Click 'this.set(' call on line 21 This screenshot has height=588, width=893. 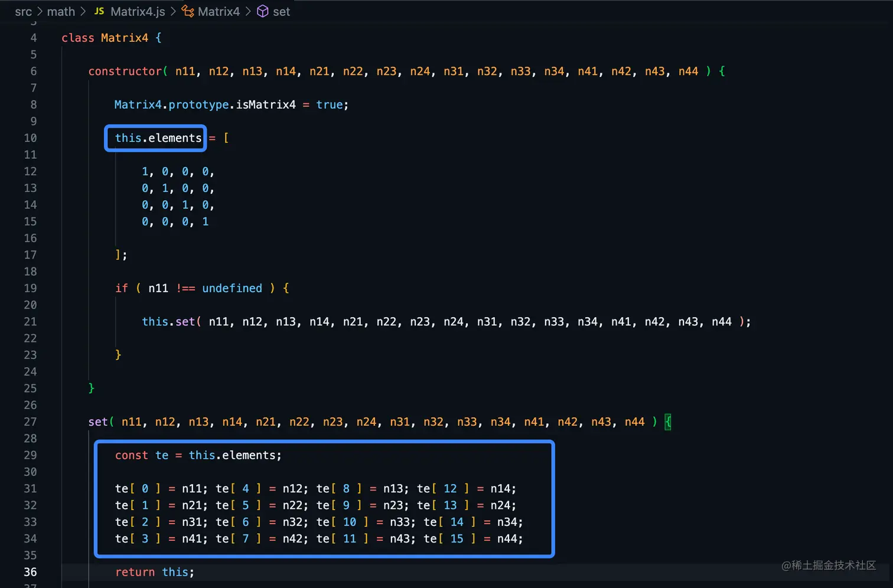[171, 322]
